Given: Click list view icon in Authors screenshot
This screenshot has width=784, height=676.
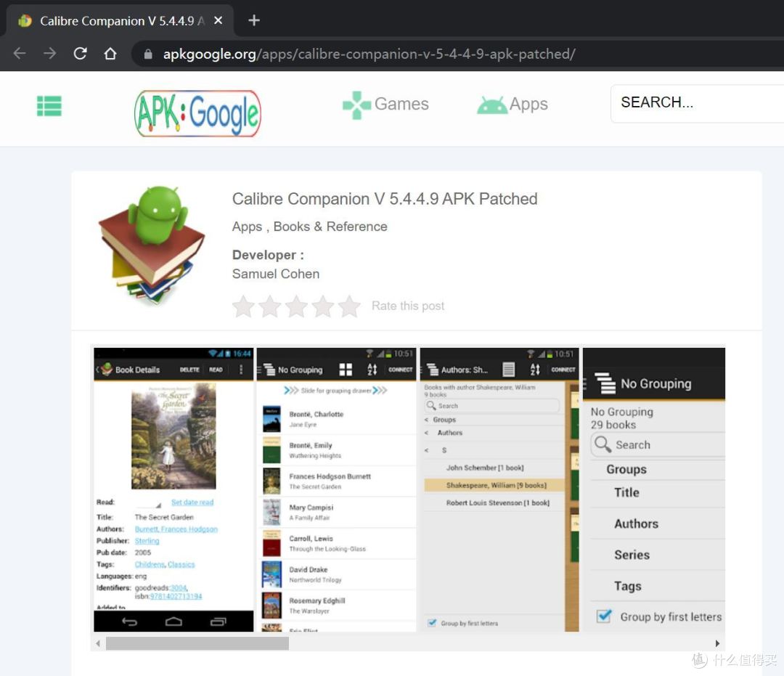Looking at the screenshot, I should click(x=508, y=370).
